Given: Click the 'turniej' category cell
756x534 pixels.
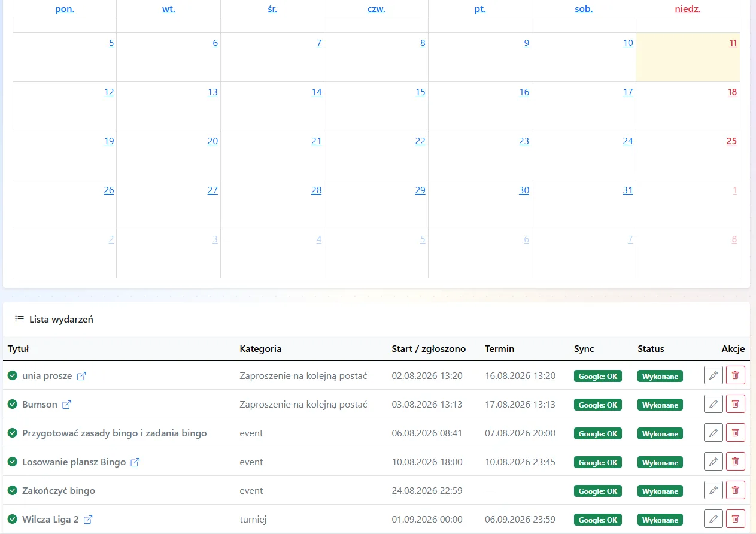Looking at the screenshot, I should [x=254, y=520].
